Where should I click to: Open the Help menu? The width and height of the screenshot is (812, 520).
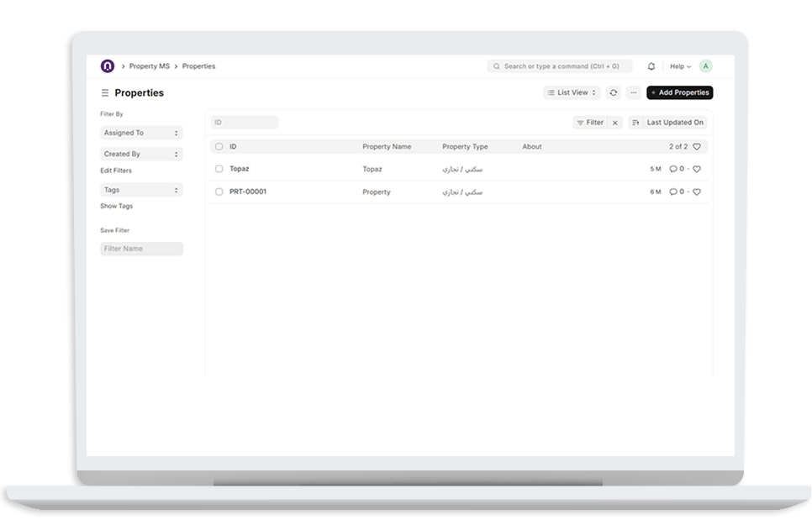coord(679,66)
